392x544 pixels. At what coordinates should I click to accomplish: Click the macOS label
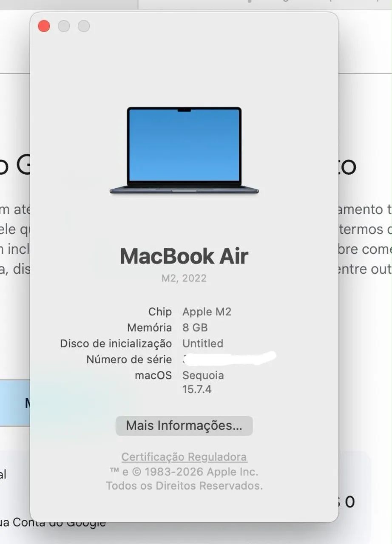(153, 376)
